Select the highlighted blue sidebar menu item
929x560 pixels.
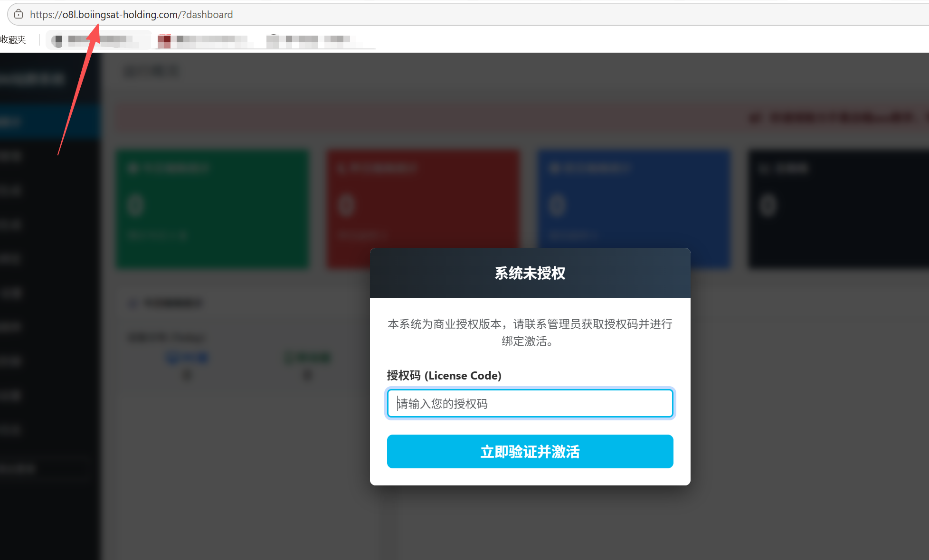50,122
